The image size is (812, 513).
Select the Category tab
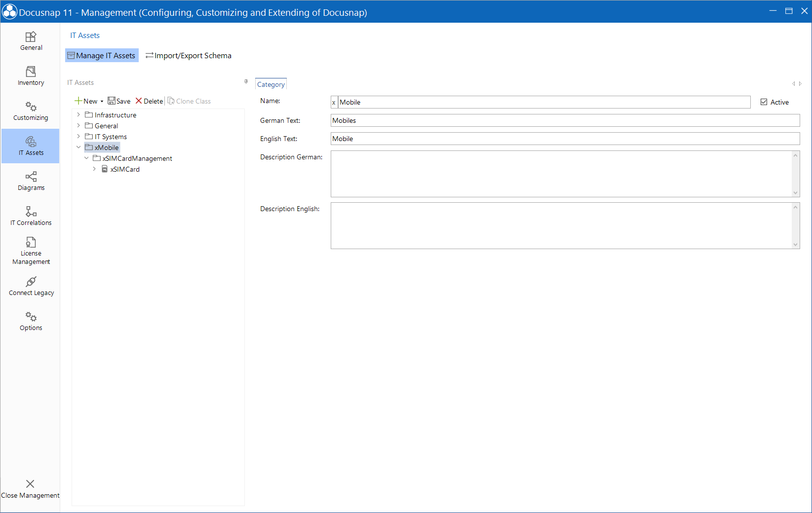point(271,84)
